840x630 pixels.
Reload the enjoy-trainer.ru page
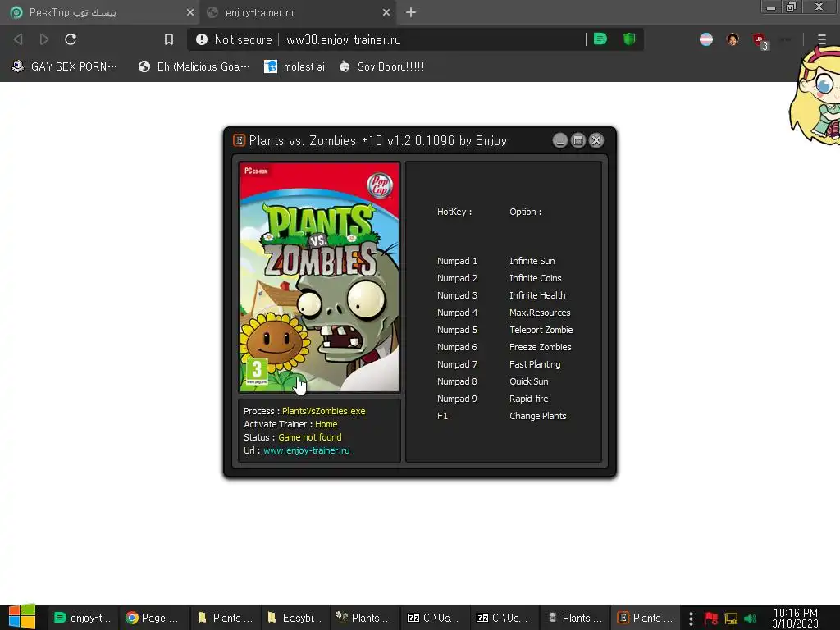[71, 39]
